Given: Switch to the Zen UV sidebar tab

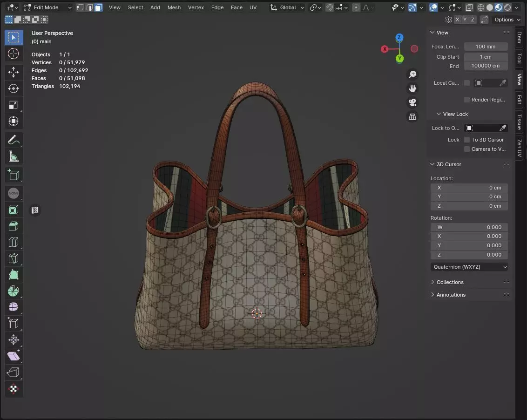Looking at the screenshot, I should point(520,148).
